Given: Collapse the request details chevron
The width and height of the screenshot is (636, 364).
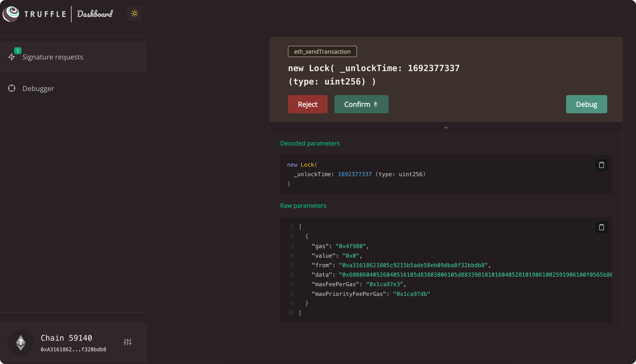Looking at the screenshot, I should point(446,128).
